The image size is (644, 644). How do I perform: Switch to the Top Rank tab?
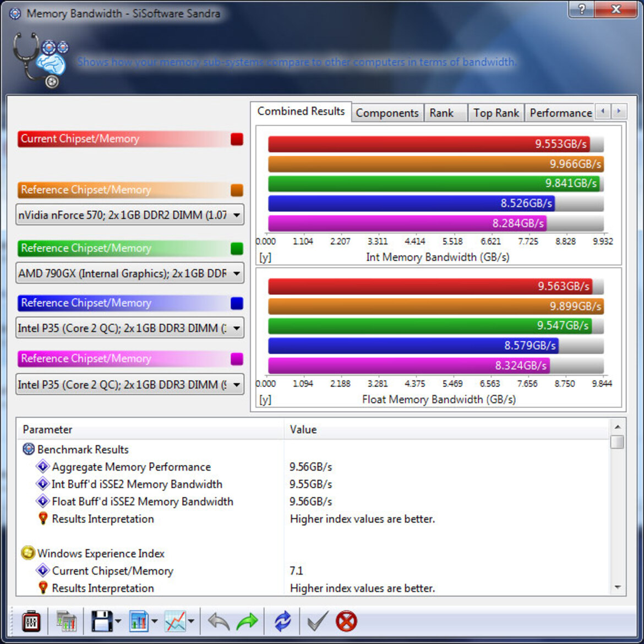click(x=496, y=113)
